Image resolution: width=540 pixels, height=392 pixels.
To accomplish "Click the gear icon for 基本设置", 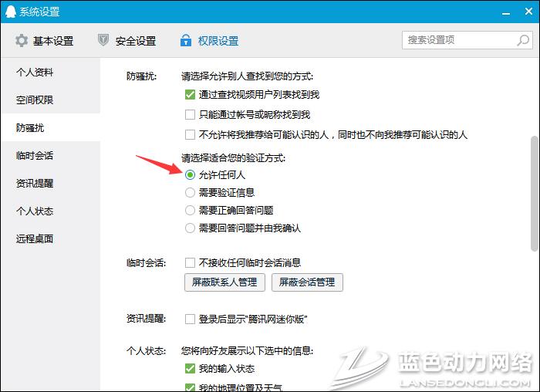I will (21, 40).
